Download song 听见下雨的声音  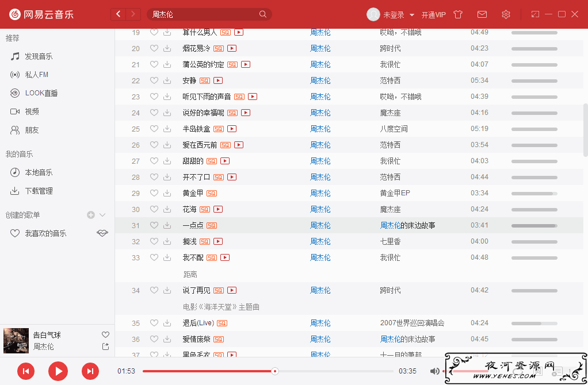pos(167,97)
